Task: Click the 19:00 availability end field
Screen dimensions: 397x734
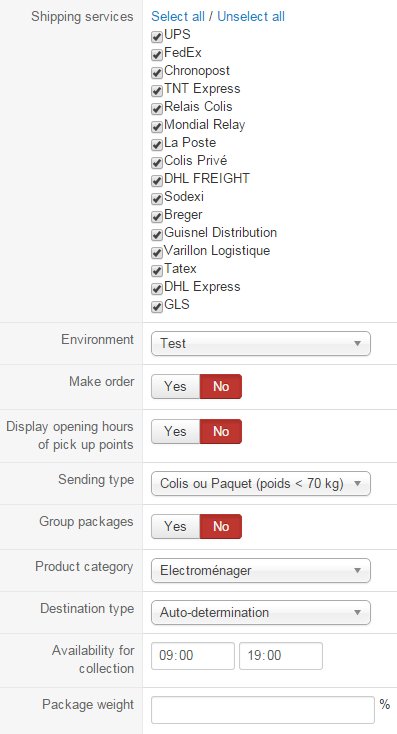Action: tap(281, 656)
